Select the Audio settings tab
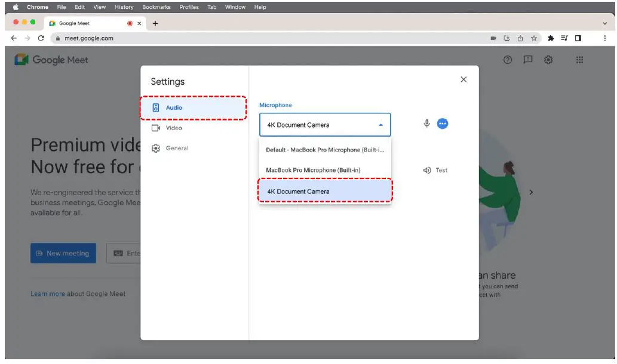This screenshot has width=617, height=364. pos(193,107)
